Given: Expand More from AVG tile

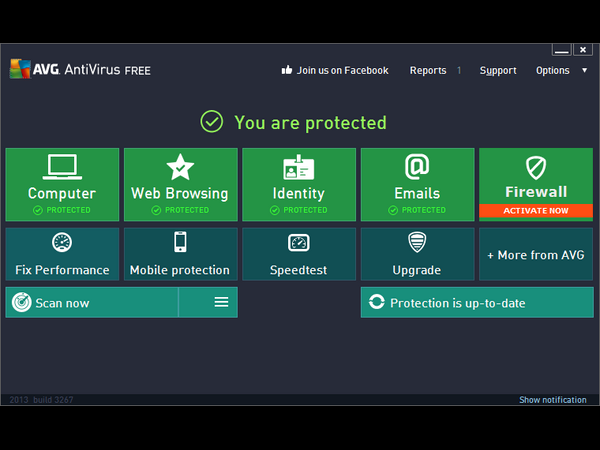Looking at the screenshot, I should (536, 254).
